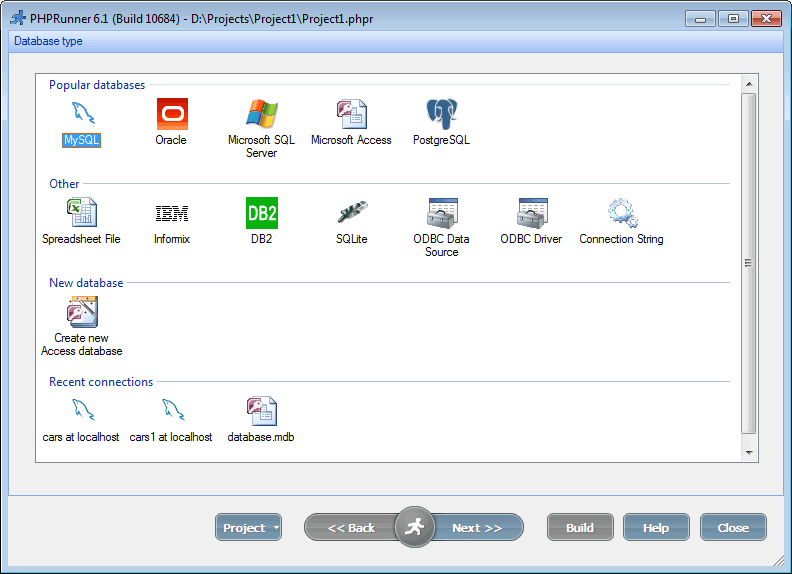792x574 pixels.
Task: Open recent connection cars1 at localhost icon
Action: [x=173, y=410]
